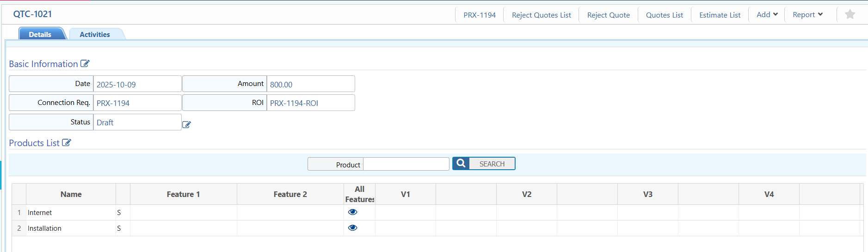Image resolution: width=868 pixels, height=252 pixels.
Task: Click the SEARCH button label
Action: 492,164
